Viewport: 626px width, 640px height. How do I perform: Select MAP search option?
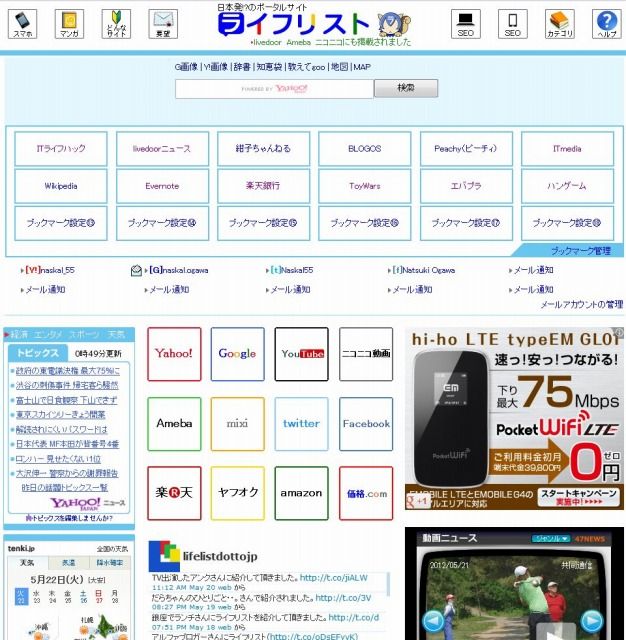tap(362, 67)
